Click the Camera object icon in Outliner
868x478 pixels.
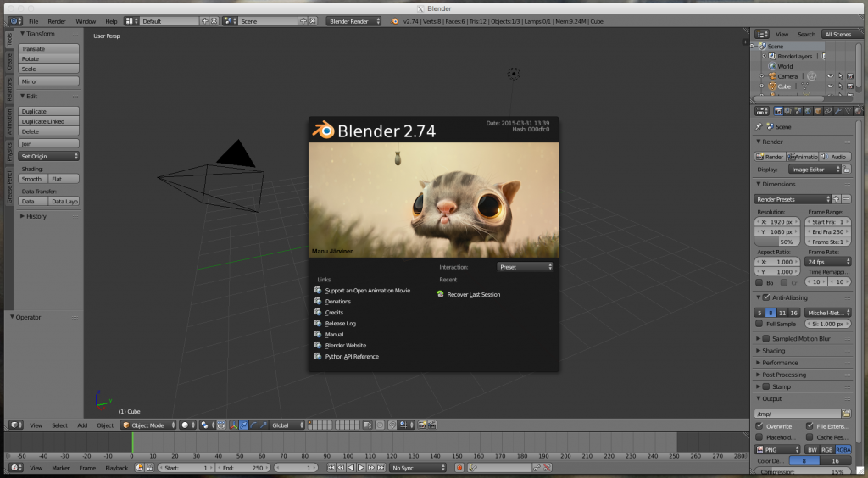[x=772, y=76]
